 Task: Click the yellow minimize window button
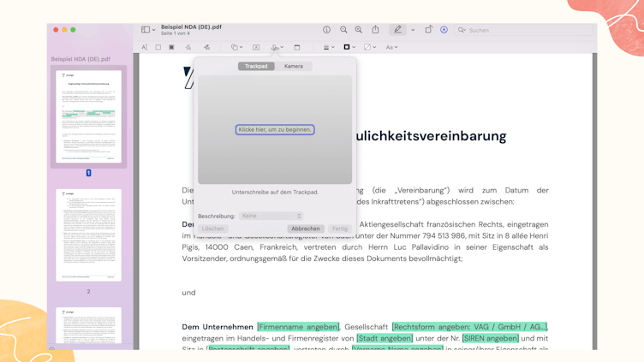coord(64,30)
